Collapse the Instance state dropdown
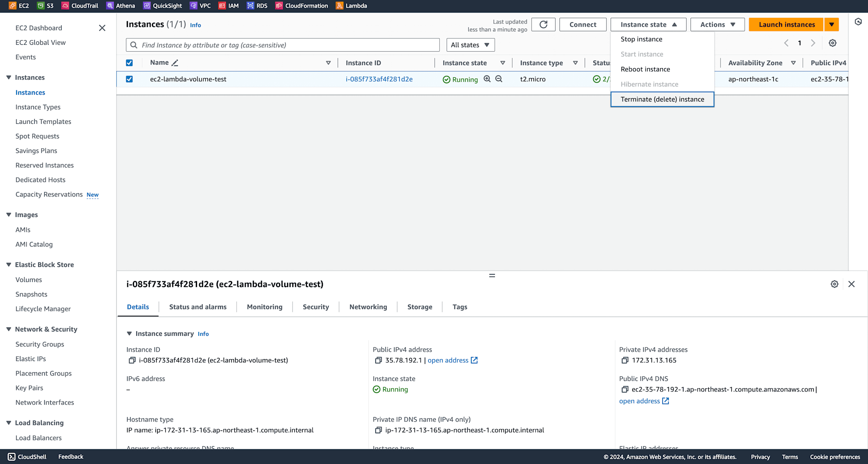Image resolution: width=868 pixels, height=464 pixels. [x=648, y=24]
